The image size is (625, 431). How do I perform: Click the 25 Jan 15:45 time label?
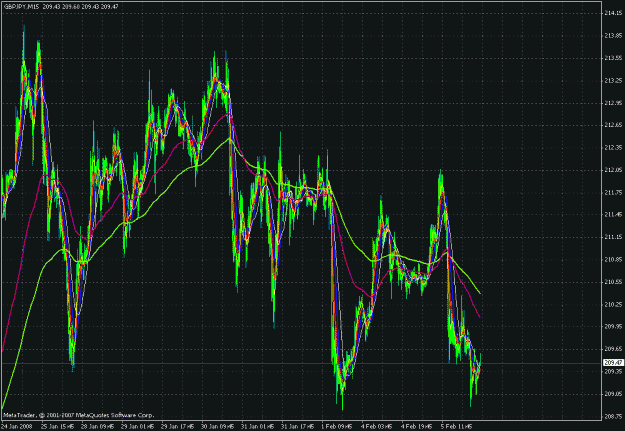tap(57, 426)
